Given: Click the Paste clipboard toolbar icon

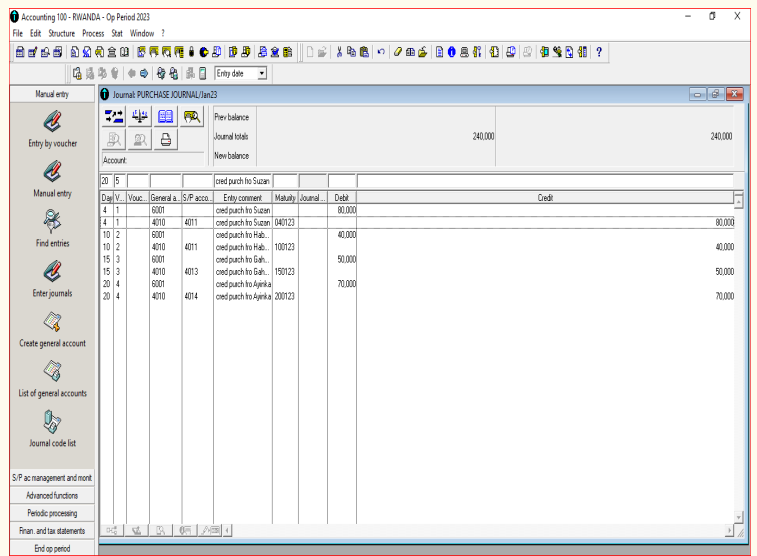Looking at the screenshot, I should click(364, 52).
